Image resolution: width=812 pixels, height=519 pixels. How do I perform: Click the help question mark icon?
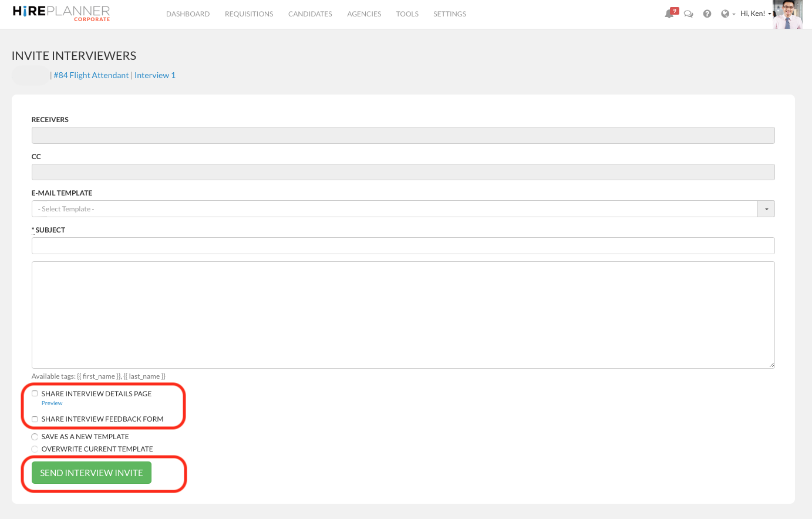point(707,14)
